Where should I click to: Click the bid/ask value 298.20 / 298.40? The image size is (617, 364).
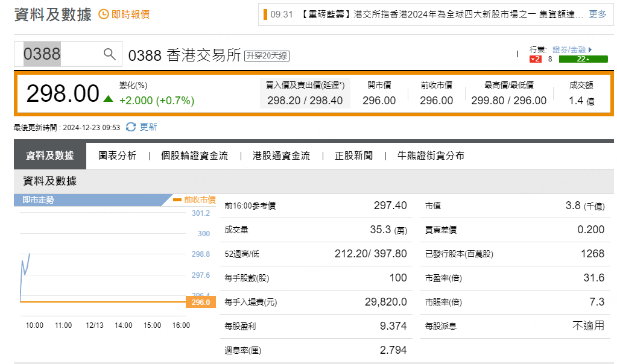point(305,101)
